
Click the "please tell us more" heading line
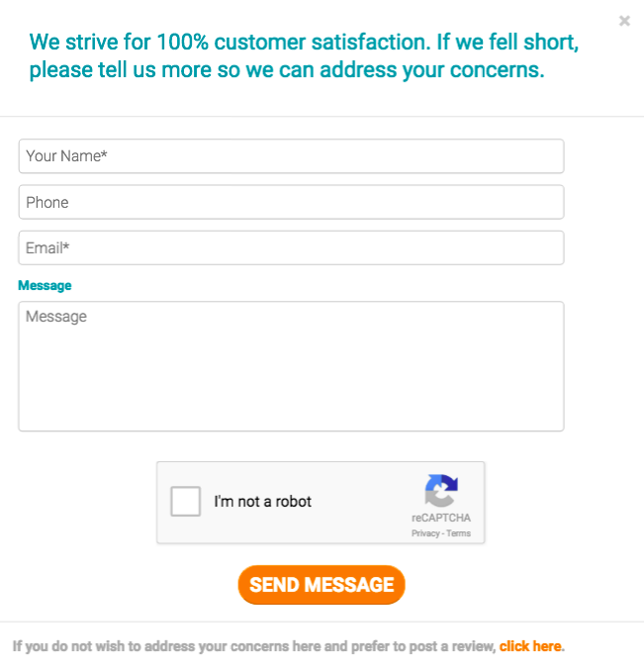tap(287, 70)
